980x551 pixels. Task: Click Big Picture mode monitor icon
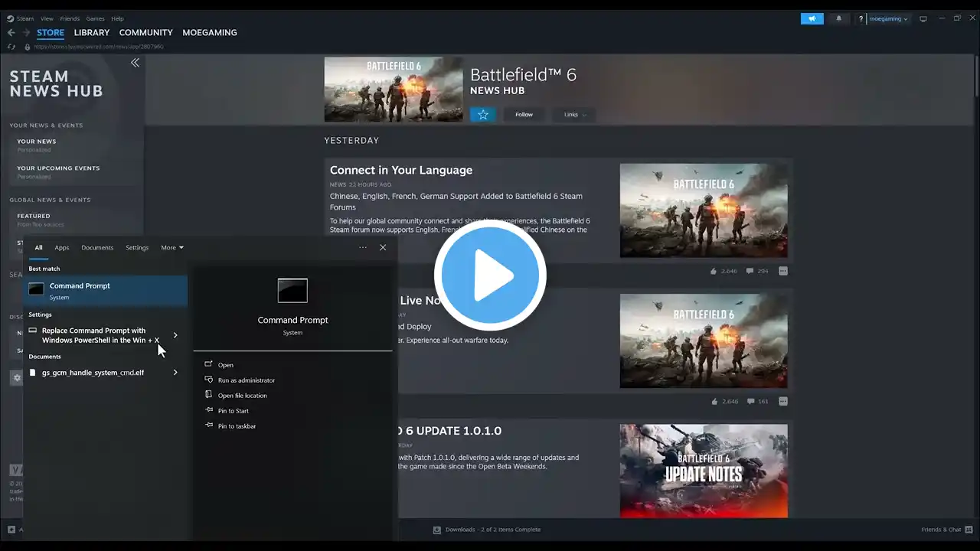point(923,18)
